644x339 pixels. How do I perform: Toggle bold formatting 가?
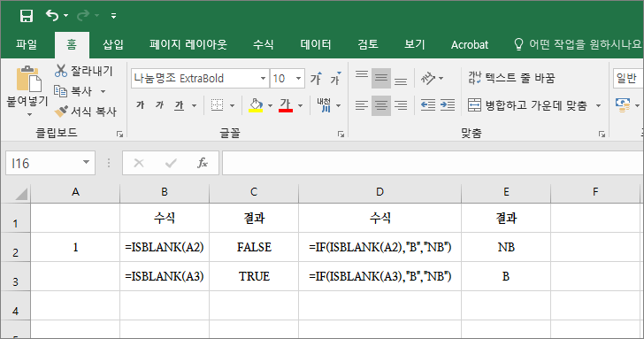point(140,105)
